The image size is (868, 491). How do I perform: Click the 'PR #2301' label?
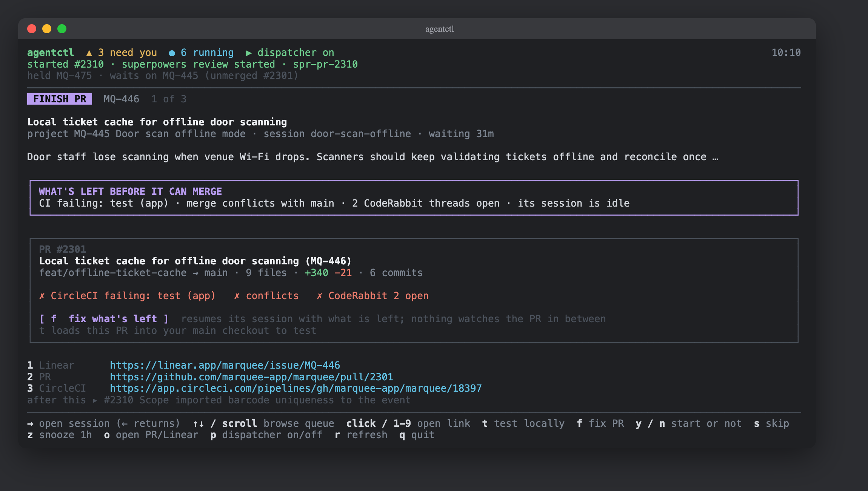coord(63,249)
